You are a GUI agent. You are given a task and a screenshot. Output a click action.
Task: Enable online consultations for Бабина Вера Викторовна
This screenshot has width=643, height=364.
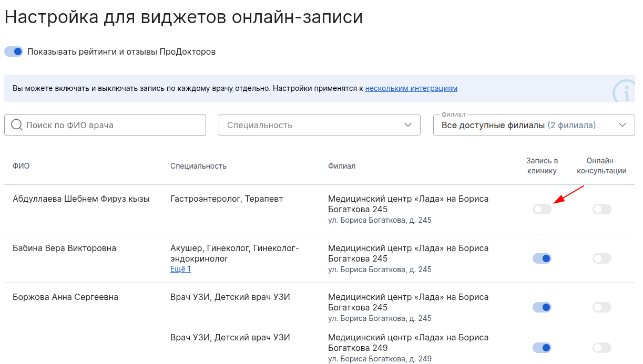[x=602, y=258]
